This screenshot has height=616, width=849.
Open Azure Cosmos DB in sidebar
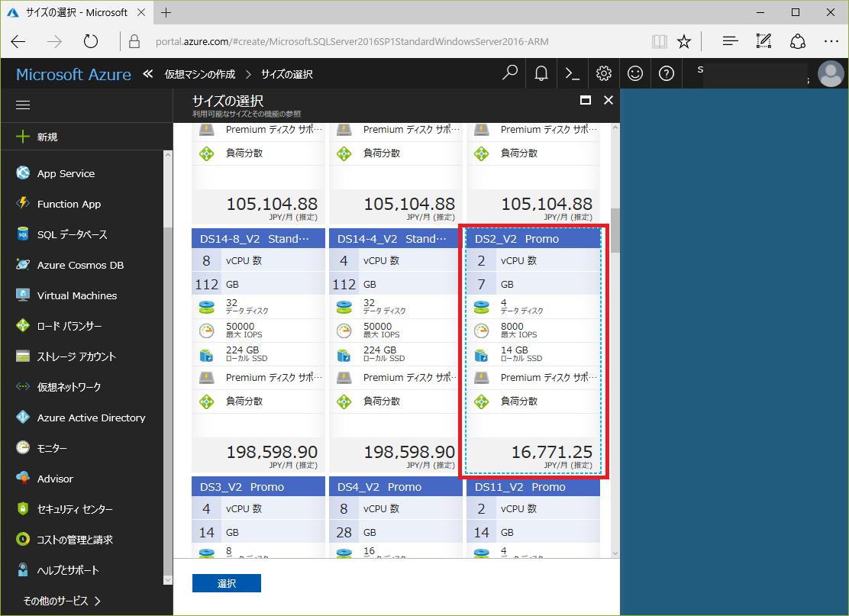[x=82, y=265]
